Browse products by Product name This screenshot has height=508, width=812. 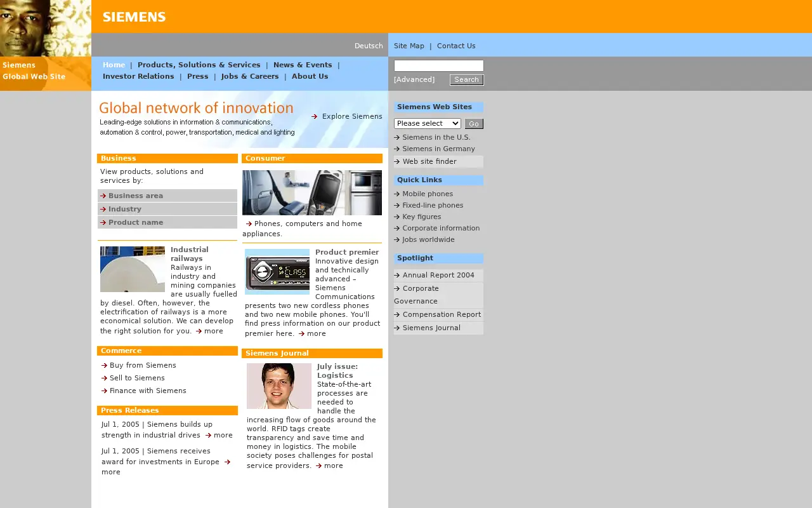pos(136,222)
